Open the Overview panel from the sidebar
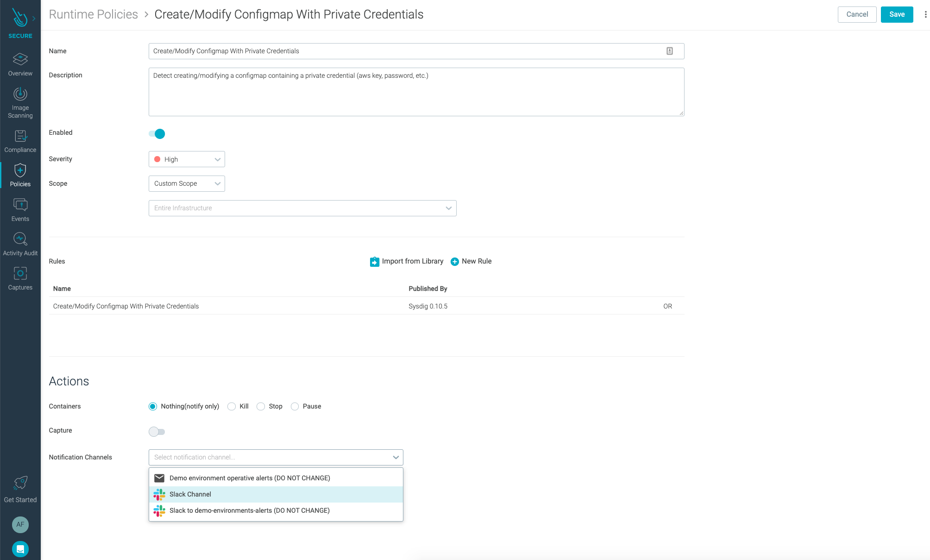Image resolution: width=930 pixels, height=560 pixels. click(x=20, y=63)
